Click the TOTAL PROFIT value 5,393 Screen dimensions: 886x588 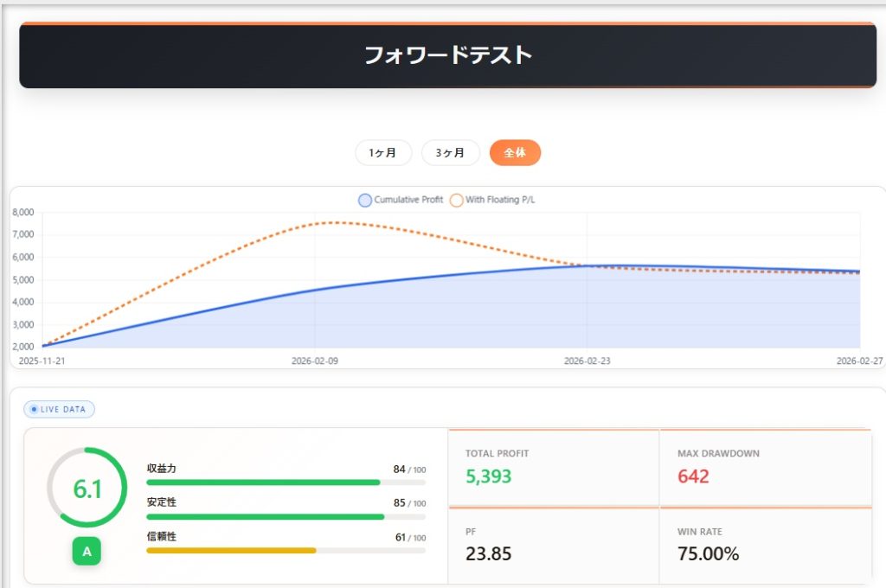pyautogui.click(x=489, y=476)
